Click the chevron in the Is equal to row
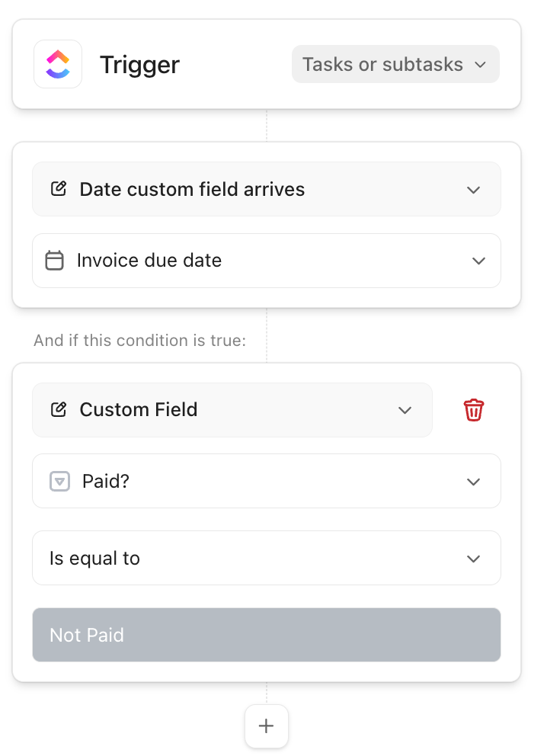Viewport: 547px width, 756px height. [x=474, y=559]
